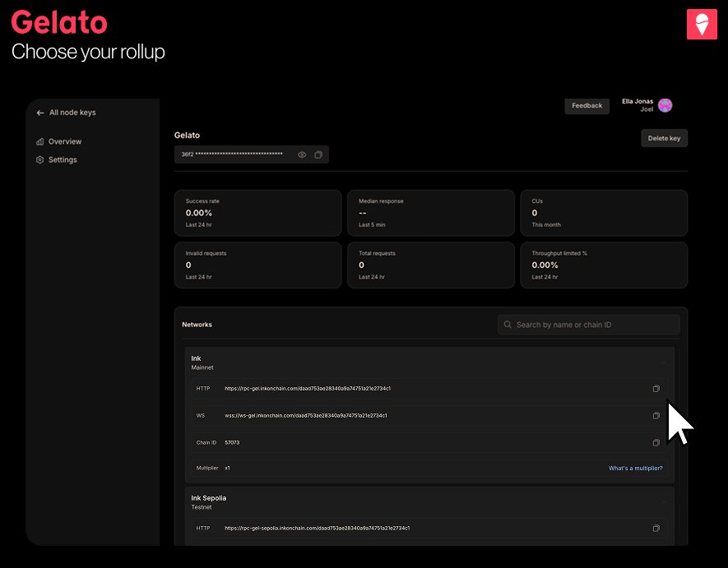Click the Ink network title
Image resolution: width=728 pixels, height=568 pixels.
196,358
